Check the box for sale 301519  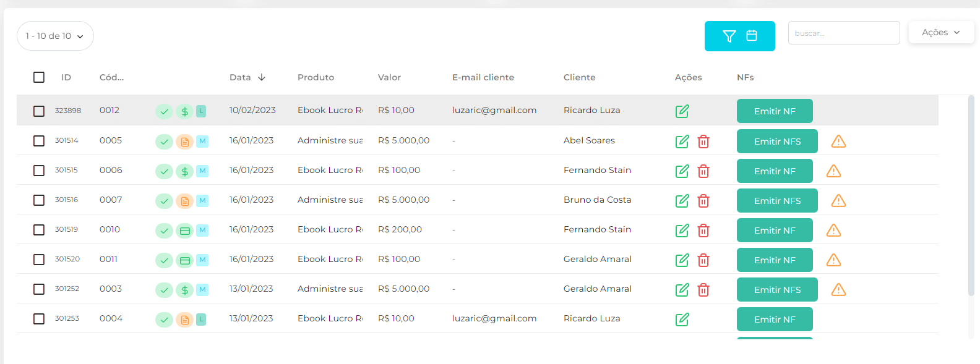pos(39,230)
